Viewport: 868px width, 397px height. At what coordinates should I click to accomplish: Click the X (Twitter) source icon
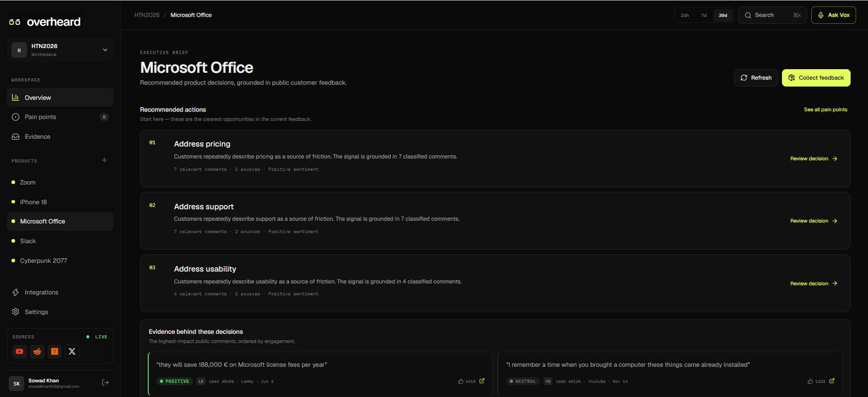(72, 352)
